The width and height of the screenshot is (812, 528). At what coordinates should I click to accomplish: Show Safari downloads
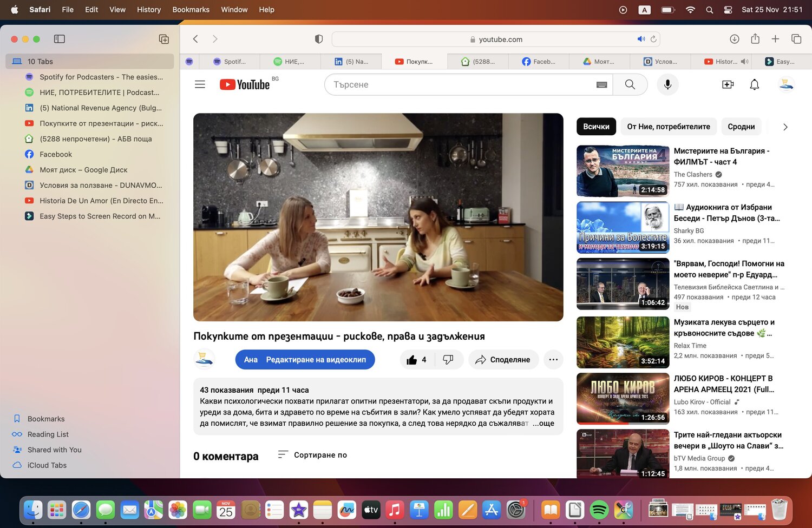click(735, 39)
